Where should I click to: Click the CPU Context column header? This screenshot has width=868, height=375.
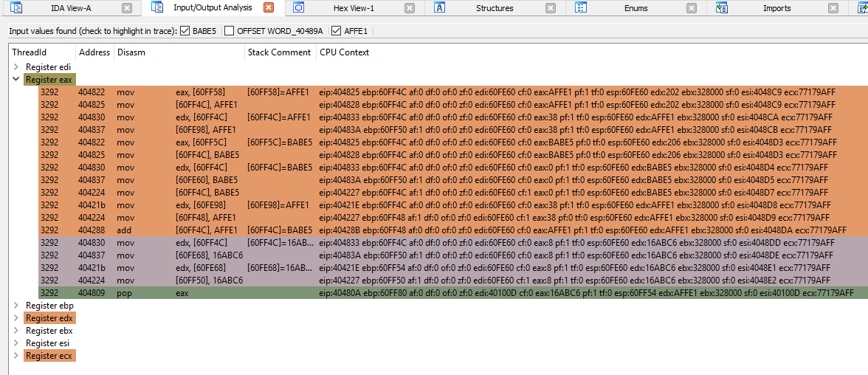(592, 52)
